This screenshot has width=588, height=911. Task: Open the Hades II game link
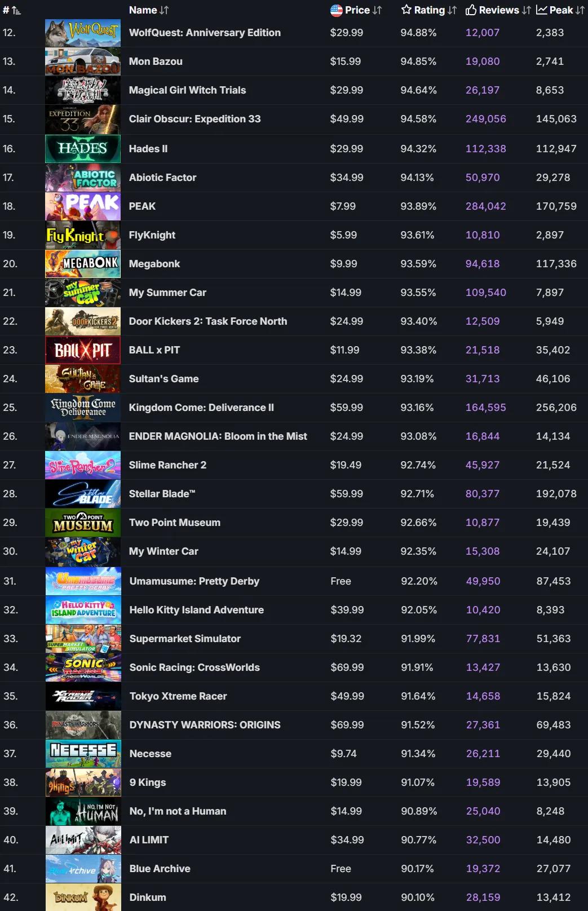coord(148,149)
